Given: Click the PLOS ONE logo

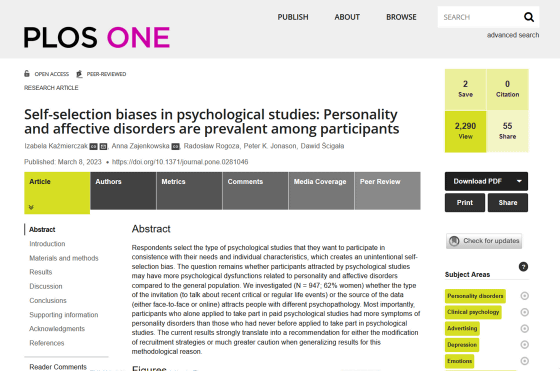Looking at the screenshot, I should [97, 37].
